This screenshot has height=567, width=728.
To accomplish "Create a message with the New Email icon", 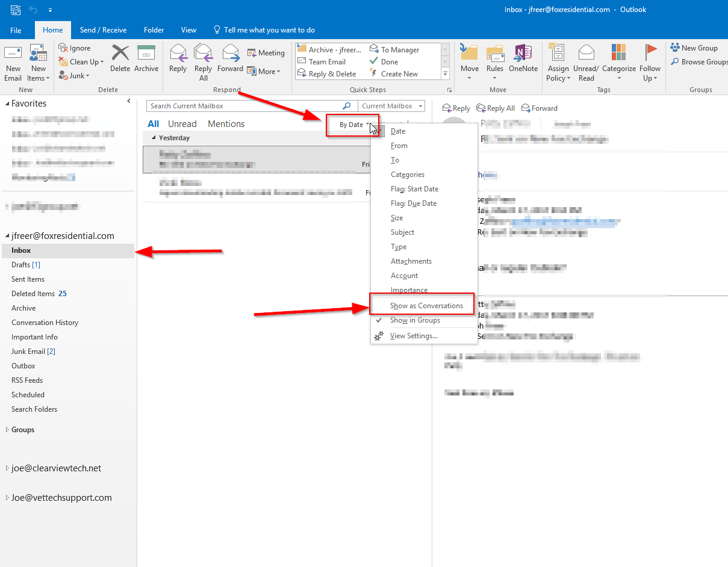I will click(x=13, y=62).
